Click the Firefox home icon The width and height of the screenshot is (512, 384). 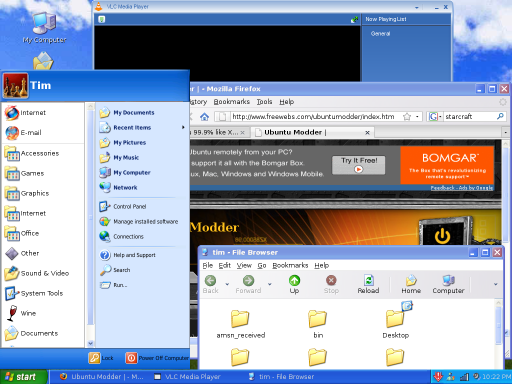(204, 117)
